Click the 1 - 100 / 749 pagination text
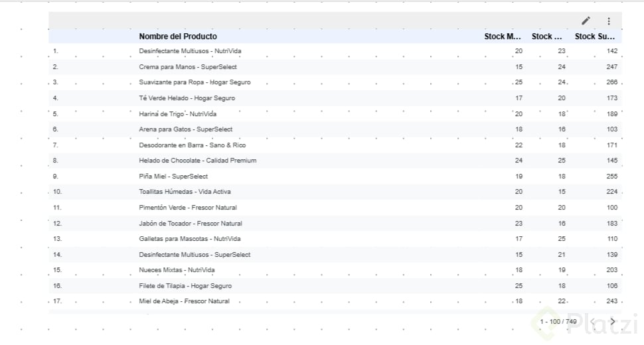The width and height of the screenshot is (644, 345). [x=558, y=322]
